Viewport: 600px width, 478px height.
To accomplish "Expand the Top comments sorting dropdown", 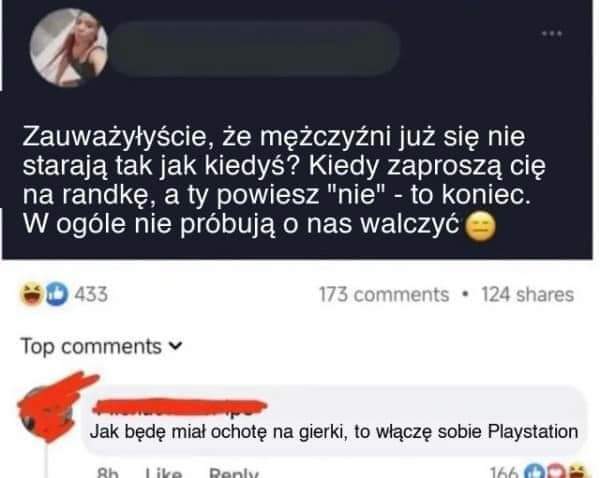I will point(102,346).
